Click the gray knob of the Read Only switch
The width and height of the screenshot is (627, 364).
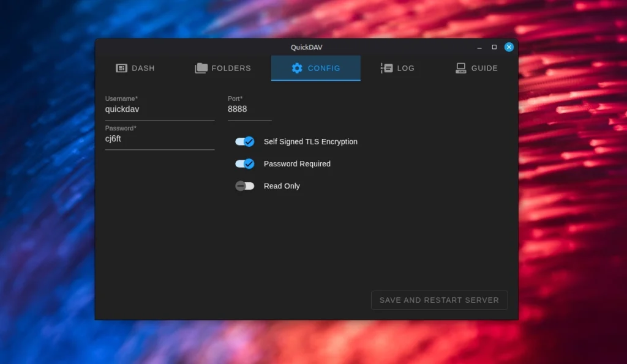click(x=240, y=185)
